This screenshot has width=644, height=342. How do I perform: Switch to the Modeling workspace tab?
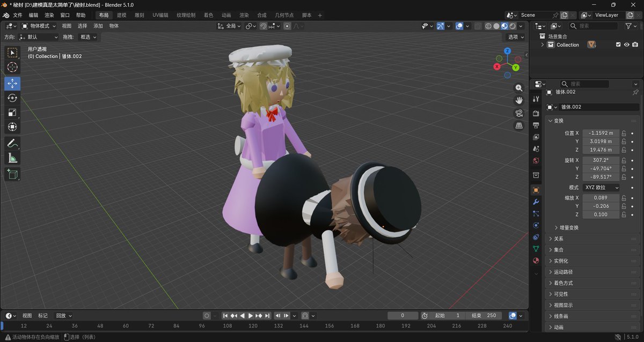click(122, 15)
